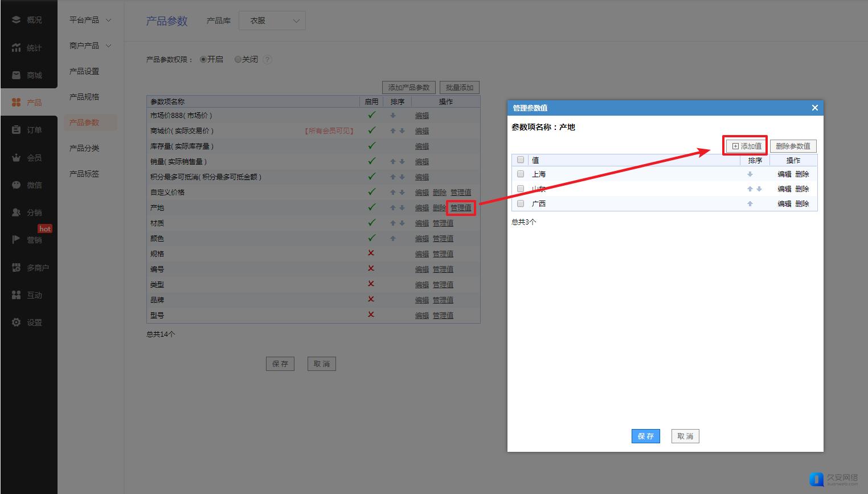Check the 上海 value checkbox
Viewport: 868px width, 494px height.
tap(521, 174)
